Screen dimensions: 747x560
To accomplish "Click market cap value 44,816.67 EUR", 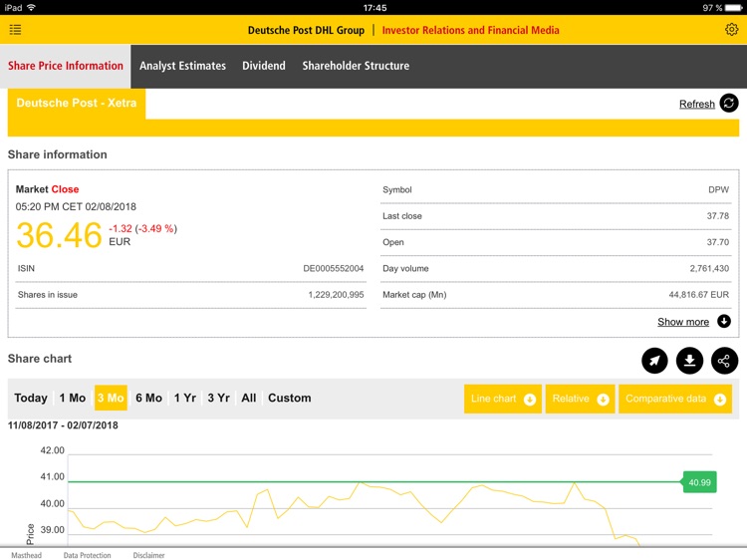I will point(699,295).
